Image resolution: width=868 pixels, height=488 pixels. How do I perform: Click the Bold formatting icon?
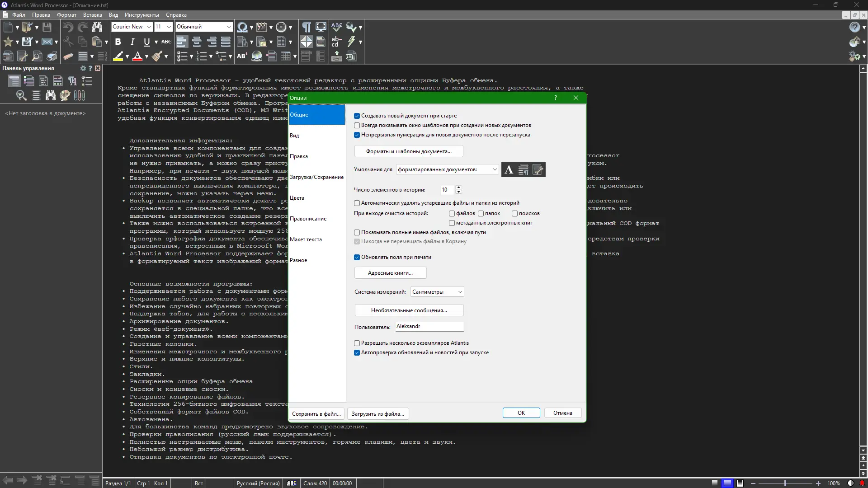point(118,42)
